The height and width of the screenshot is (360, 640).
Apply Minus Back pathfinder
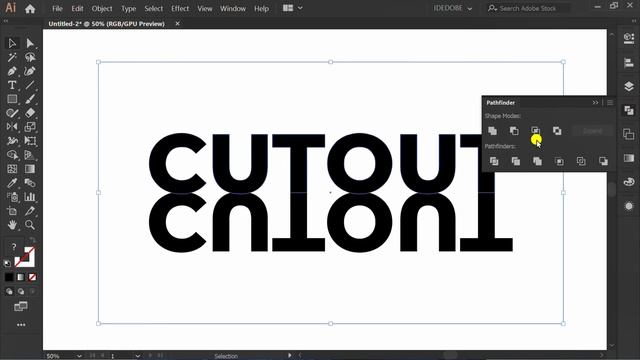click(603, 161)
